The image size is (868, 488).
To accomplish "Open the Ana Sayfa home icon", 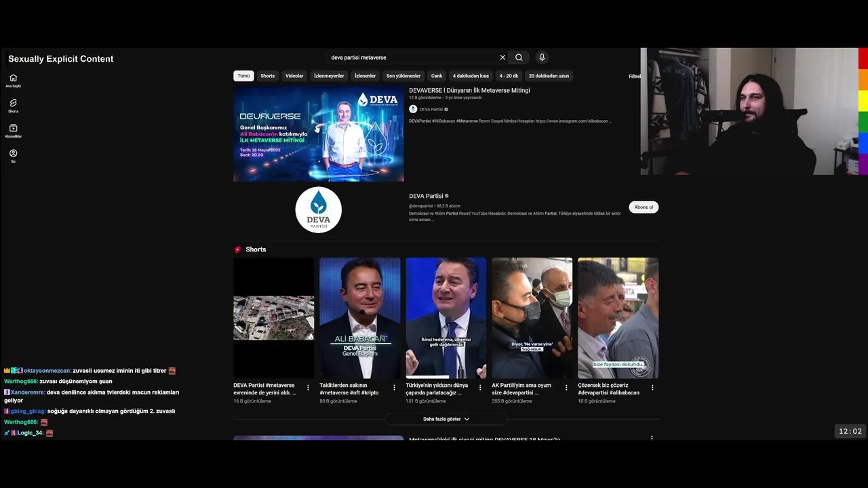I will click(x=13, y=80).
